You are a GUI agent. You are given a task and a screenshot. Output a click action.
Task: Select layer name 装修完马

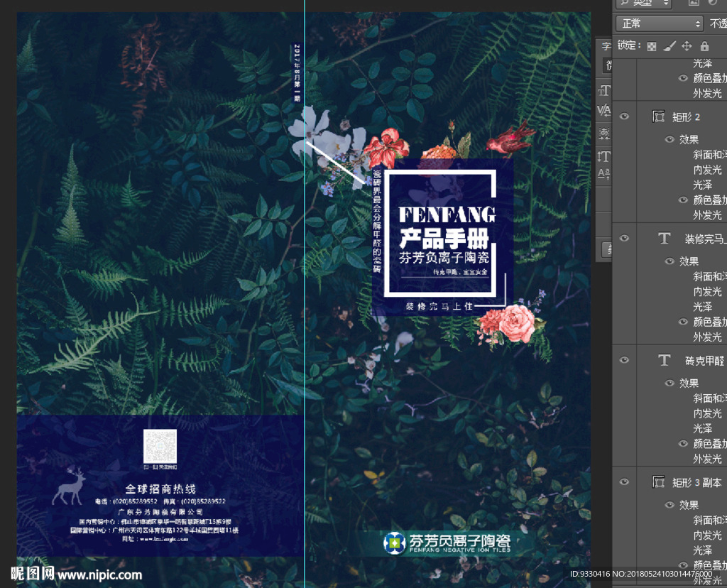(x=706, y=239)
